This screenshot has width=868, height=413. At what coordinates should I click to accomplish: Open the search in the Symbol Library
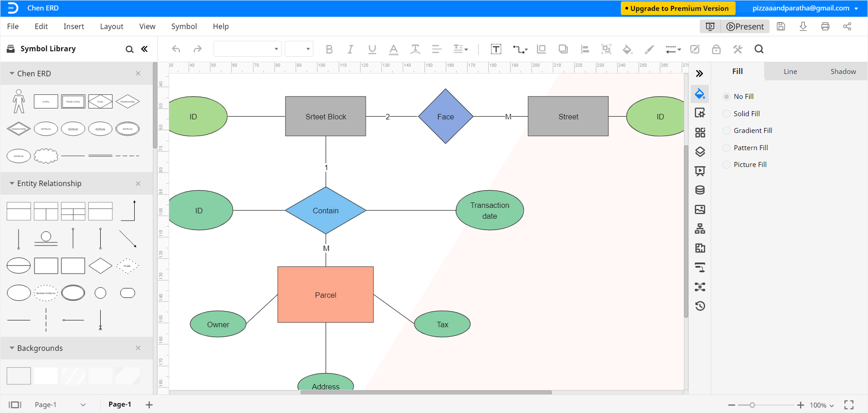pyautogui.click(x=130, y=49)
